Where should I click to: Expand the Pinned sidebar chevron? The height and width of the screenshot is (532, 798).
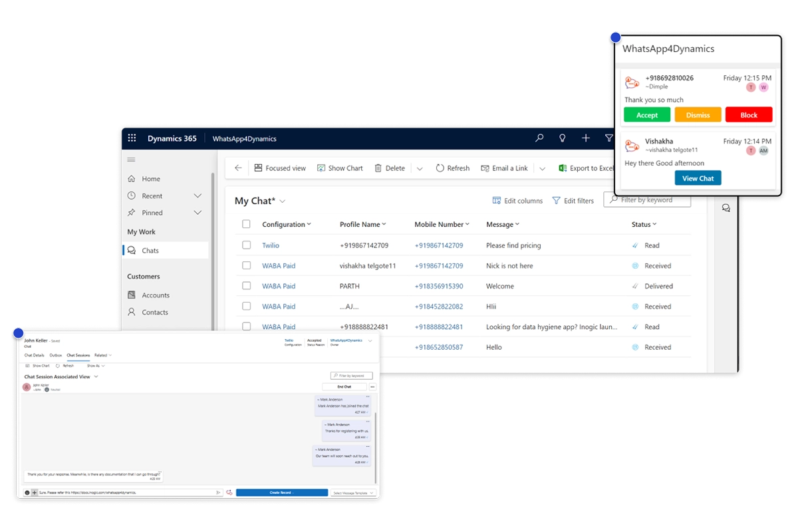click(198, 212)
